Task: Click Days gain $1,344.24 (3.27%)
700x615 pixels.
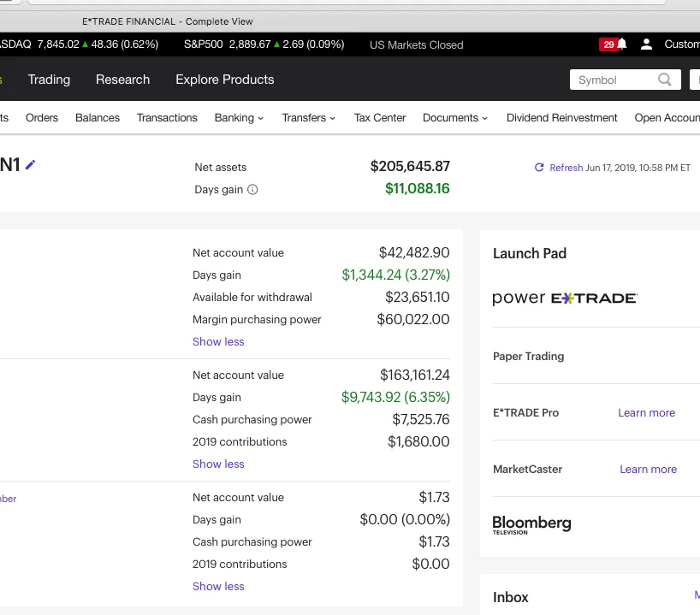Action: pos(395,275)
